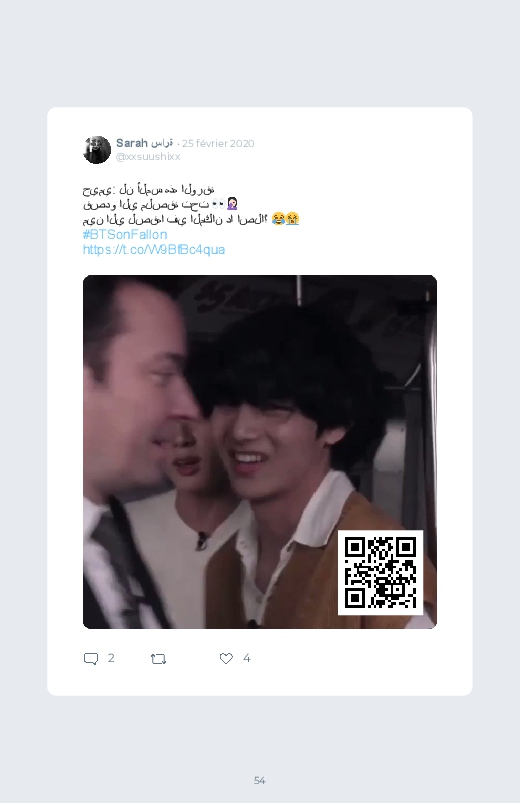This screenshot has width=520, height=803.
Task: Click the sobbing face emoji
Action: 293,219
